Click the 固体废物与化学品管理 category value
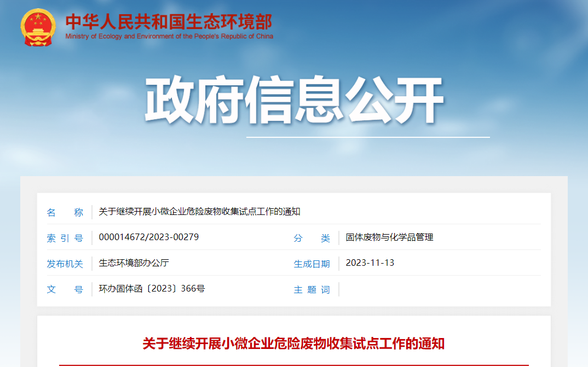588x367 pixels. 389,237
